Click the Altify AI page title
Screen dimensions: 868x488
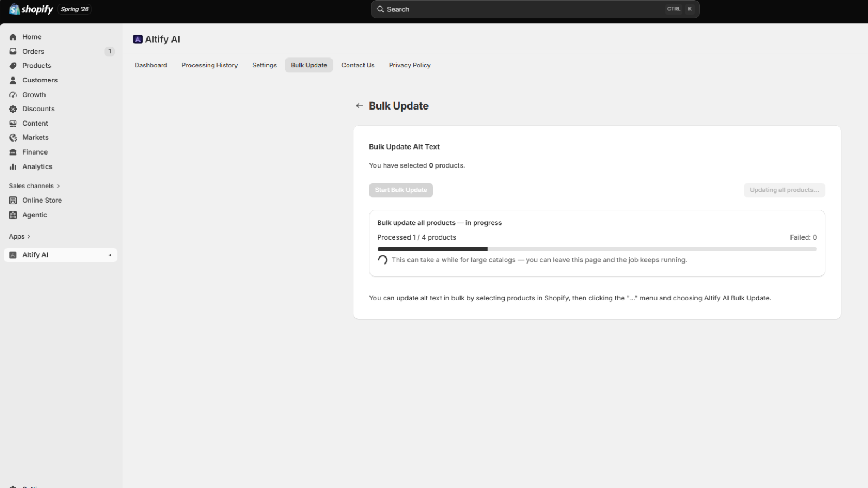(163, 39)
